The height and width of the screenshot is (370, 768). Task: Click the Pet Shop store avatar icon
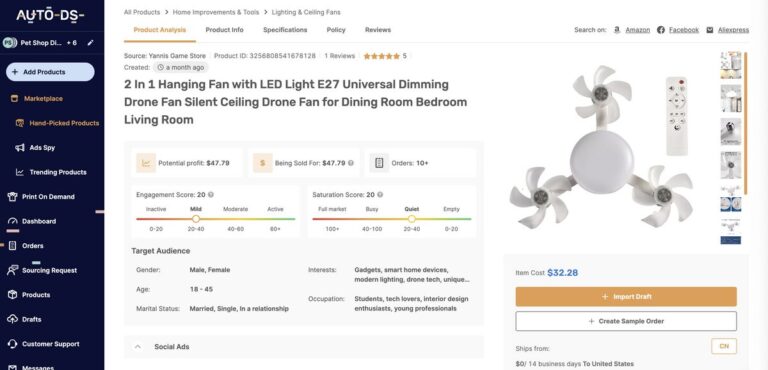[x=10, y=43]
